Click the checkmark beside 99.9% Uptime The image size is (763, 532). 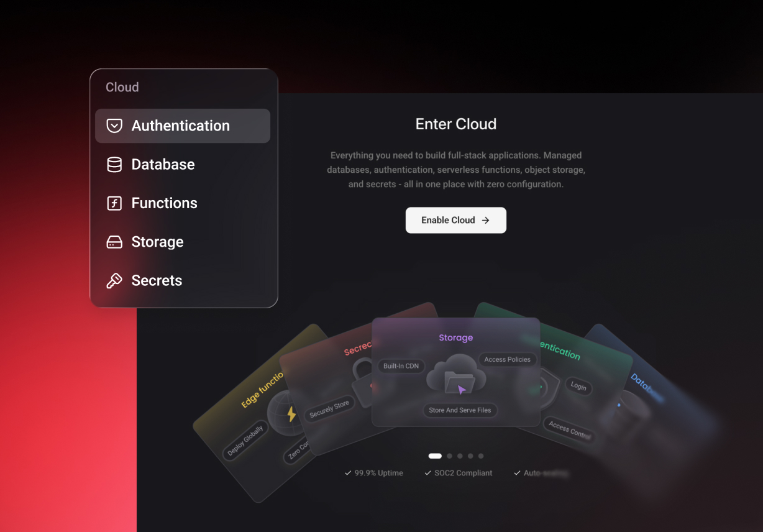pos(348,473)
